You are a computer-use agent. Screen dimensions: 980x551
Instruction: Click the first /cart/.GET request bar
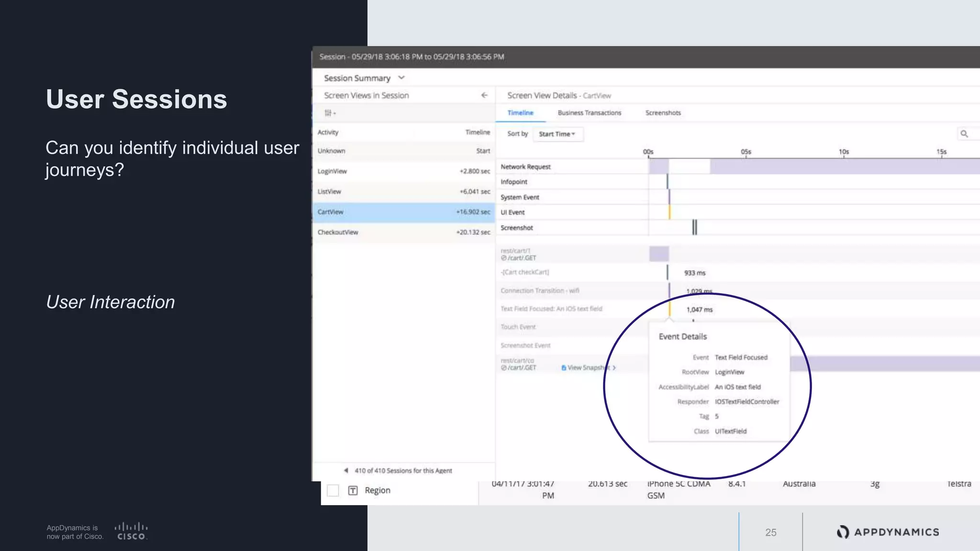pos(659,253)
